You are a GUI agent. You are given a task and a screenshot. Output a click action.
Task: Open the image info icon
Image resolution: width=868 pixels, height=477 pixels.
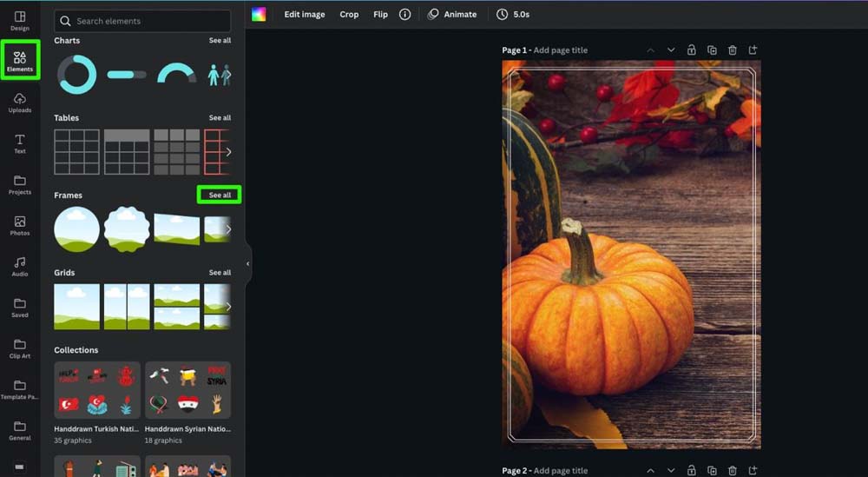(405, 15)
